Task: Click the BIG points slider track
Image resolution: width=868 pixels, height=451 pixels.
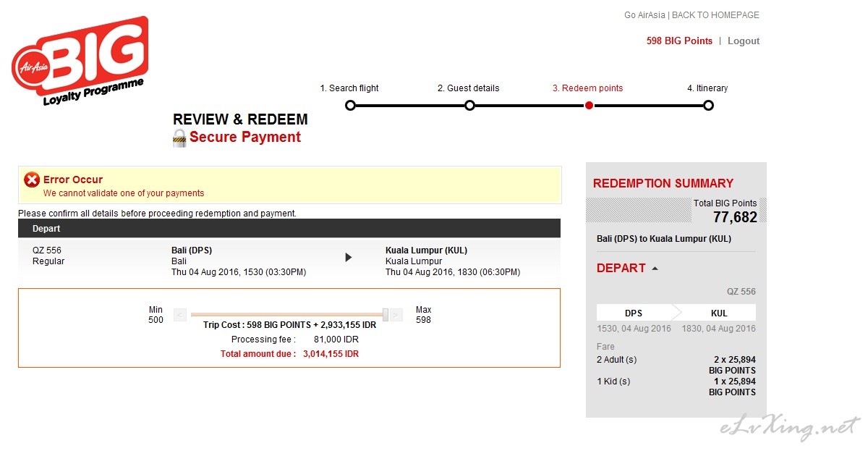Action: pos(288,315)
